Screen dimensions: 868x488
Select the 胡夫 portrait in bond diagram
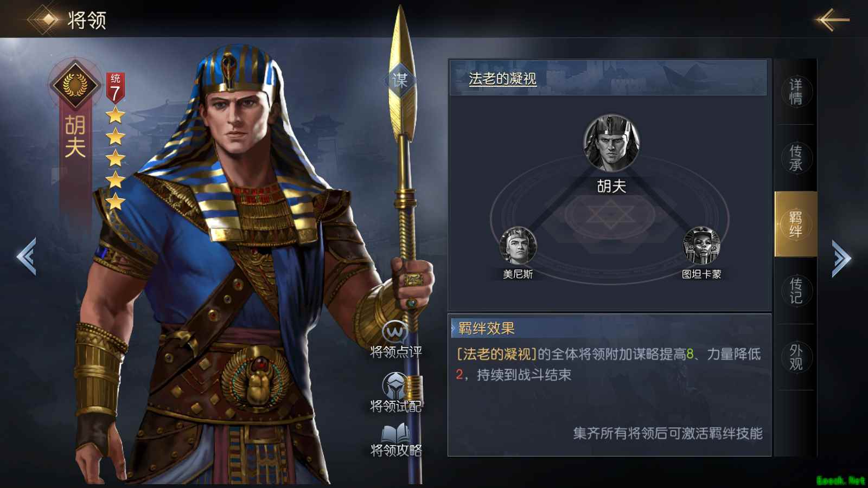(x=611, y=143)
